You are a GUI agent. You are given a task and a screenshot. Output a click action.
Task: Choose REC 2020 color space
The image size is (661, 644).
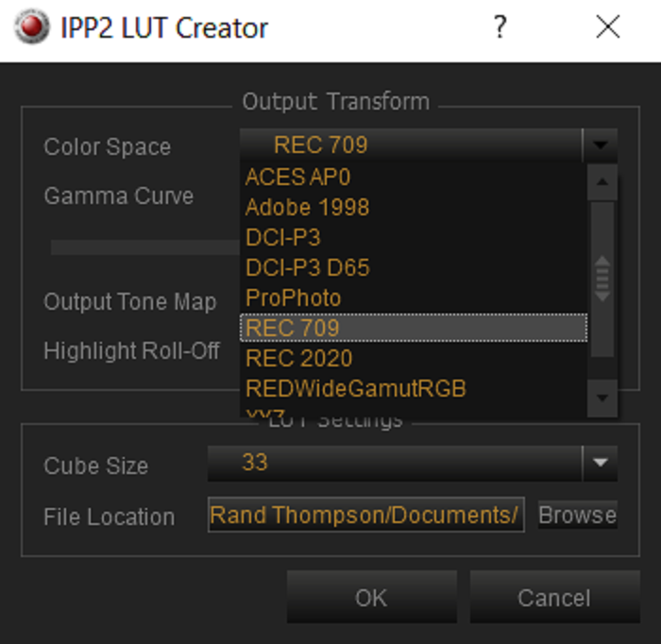tap(414, 358)
